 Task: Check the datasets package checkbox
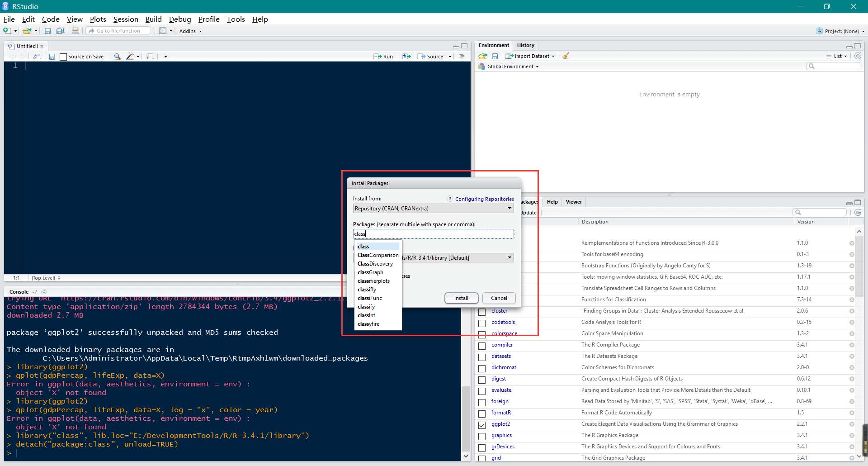tap(482, 357)
